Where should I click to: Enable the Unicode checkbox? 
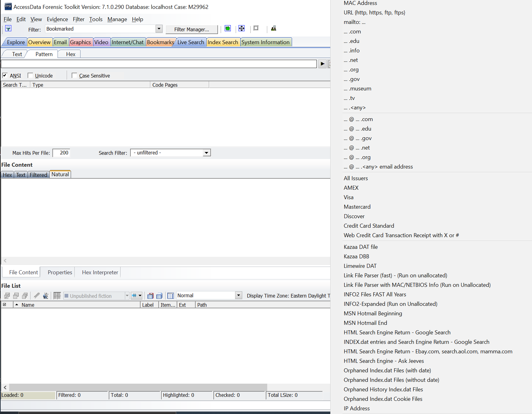pyautogui.click(x=30, y=75)
